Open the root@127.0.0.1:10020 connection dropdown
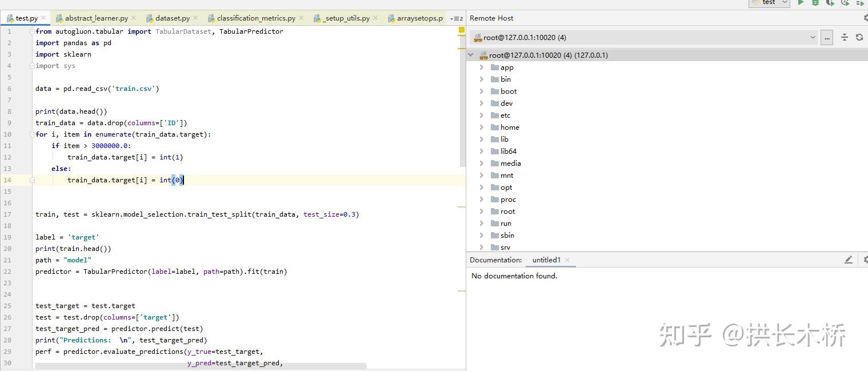The width and height of the screenshot is (868, 371). pos(814,37)
